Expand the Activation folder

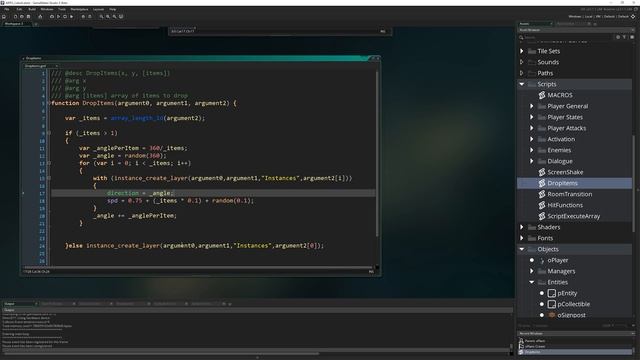point(531,139)
